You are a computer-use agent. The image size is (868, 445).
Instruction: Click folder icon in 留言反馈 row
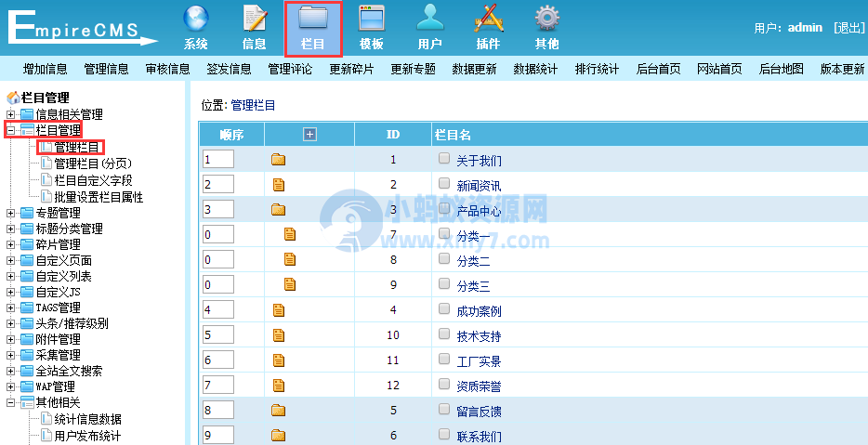[x=278, y=410]
